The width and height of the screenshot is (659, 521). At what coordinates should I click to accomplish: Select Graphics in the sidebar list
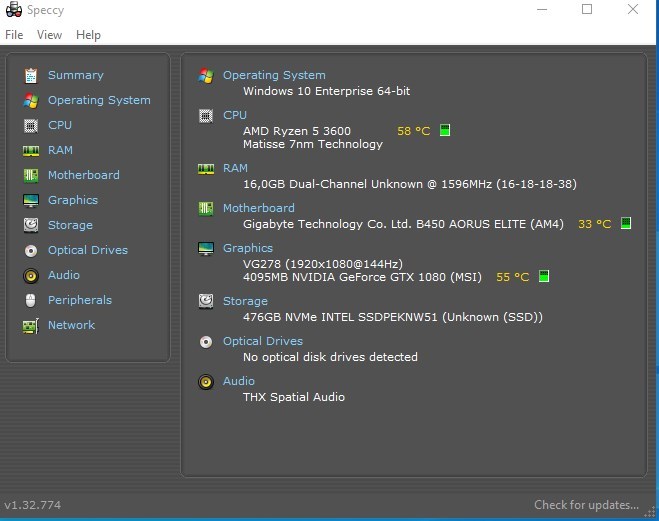click(x=73, y=200)
